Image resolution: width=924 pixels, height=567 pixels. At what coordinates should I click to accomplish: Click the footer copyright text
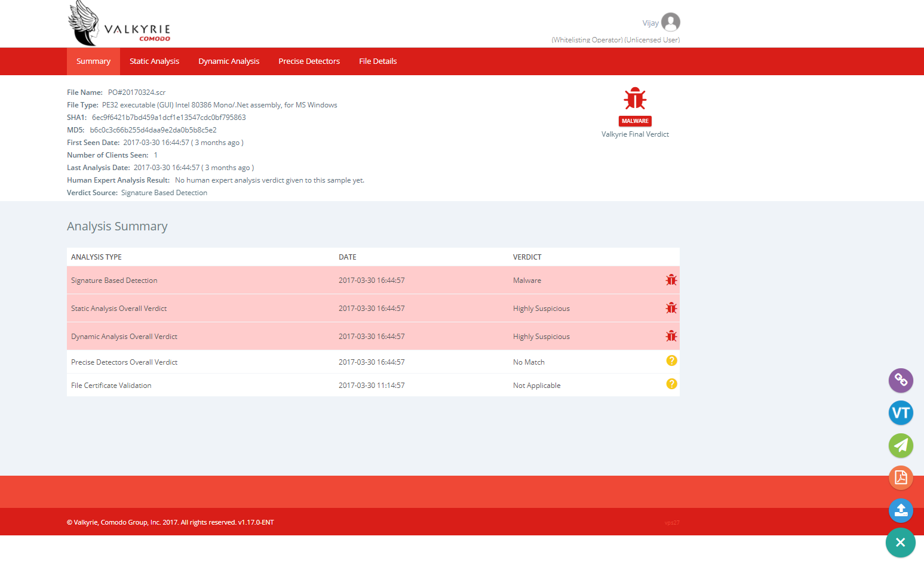click(x=170, y=522)
